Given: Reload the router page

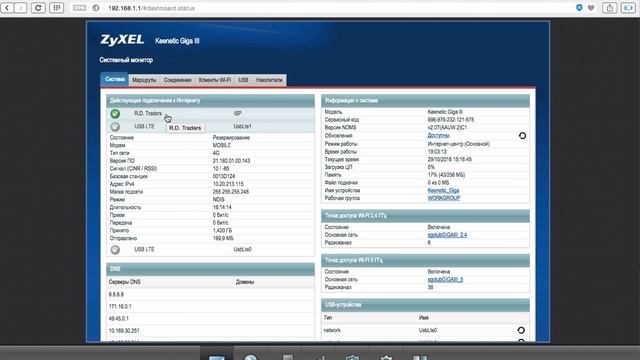Looking at the screenshot, I should click(x=38, y=8).
